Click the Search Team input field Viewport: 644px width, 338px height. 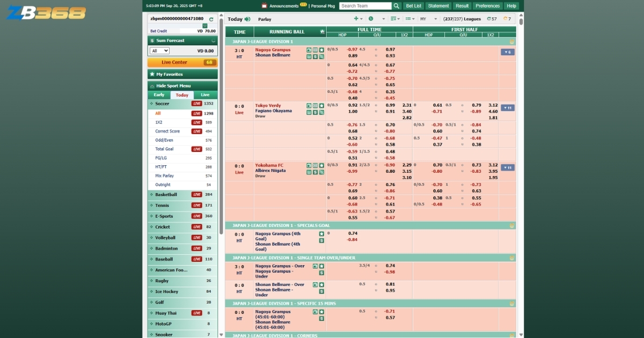tap(365, 6)
